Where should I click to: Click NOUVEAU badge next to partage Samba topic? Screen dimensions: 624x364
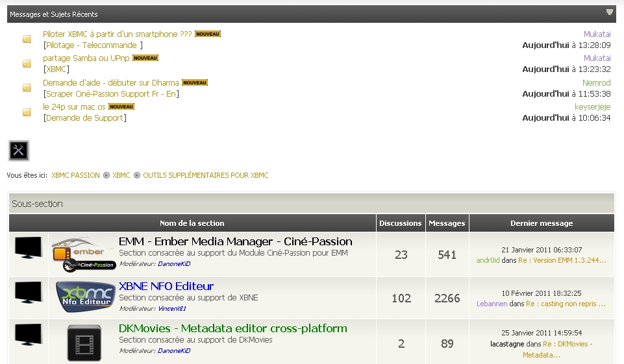[145, 58]
